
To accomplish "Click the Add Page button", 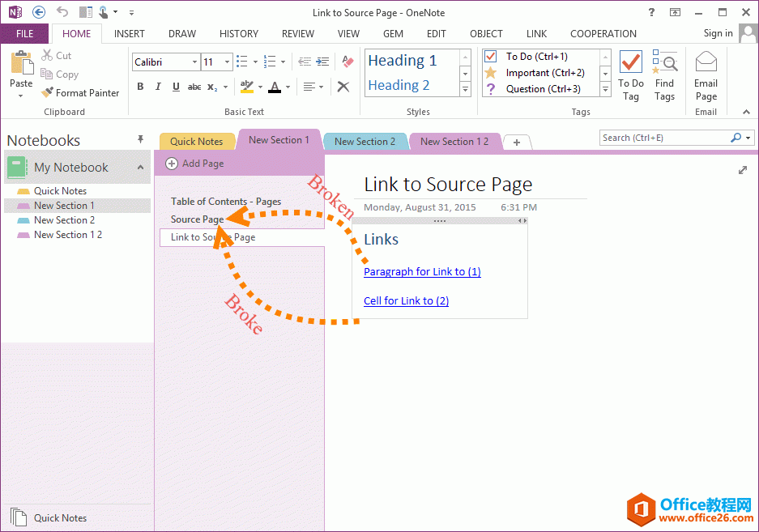I will coord(195,164).
